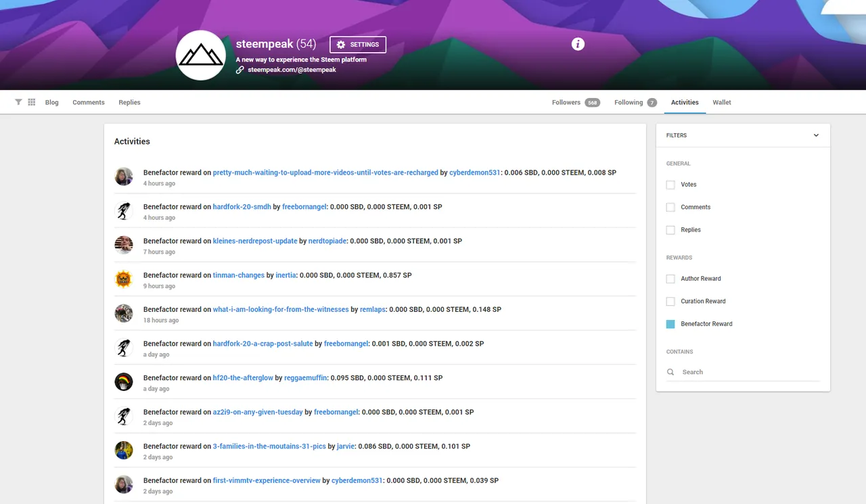Open the Blog tab
Image resolution: width=866 pixels, height=504 pixels.
[x=52, y=102]
